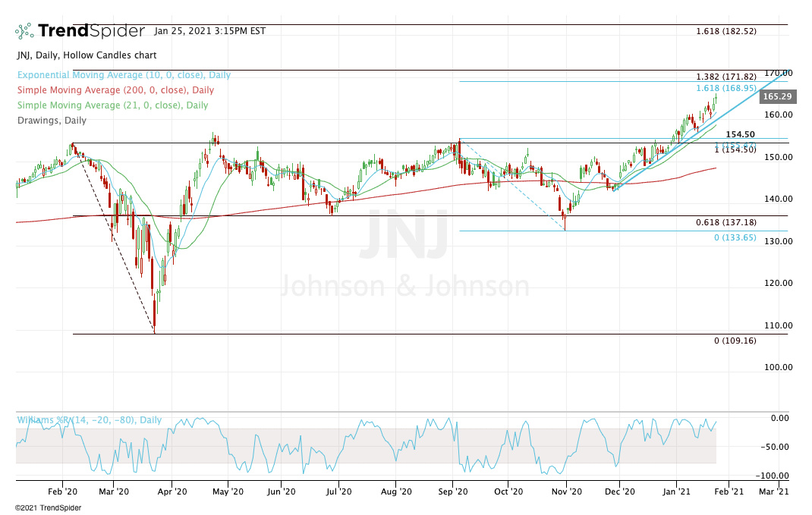Click the 1.382 (171.82) Fibonacci label
Image resolution: width=812 pixels, height=515 pixels.
tap(726, 77)
